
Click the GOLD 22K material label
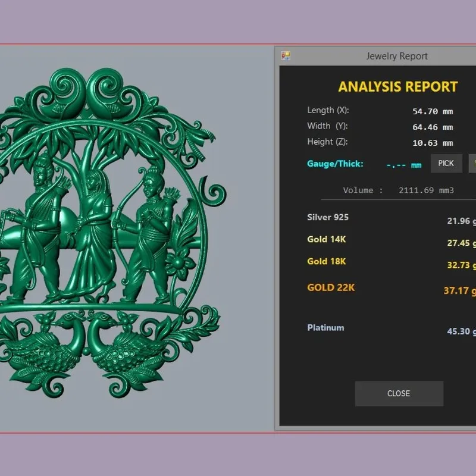click(x=331, y=287)
